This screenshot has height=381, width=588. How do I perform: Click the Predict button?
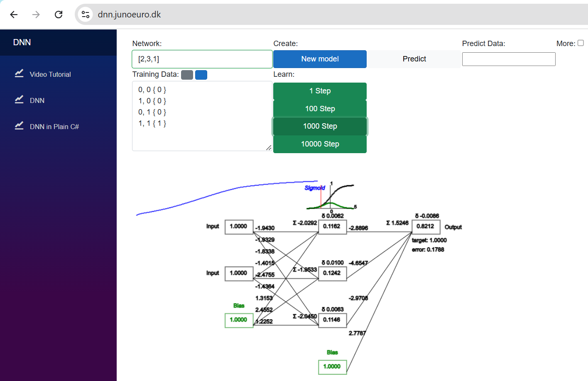(x=414, y=59)
